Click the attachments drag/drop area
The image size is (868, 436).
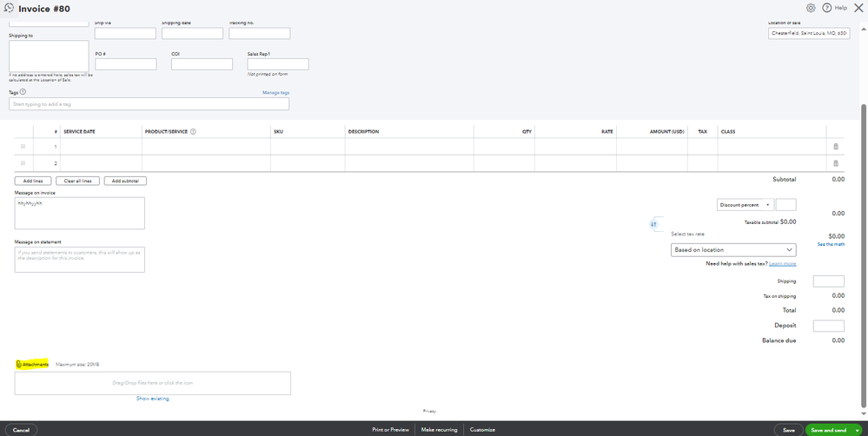click(x=153, y=383)
